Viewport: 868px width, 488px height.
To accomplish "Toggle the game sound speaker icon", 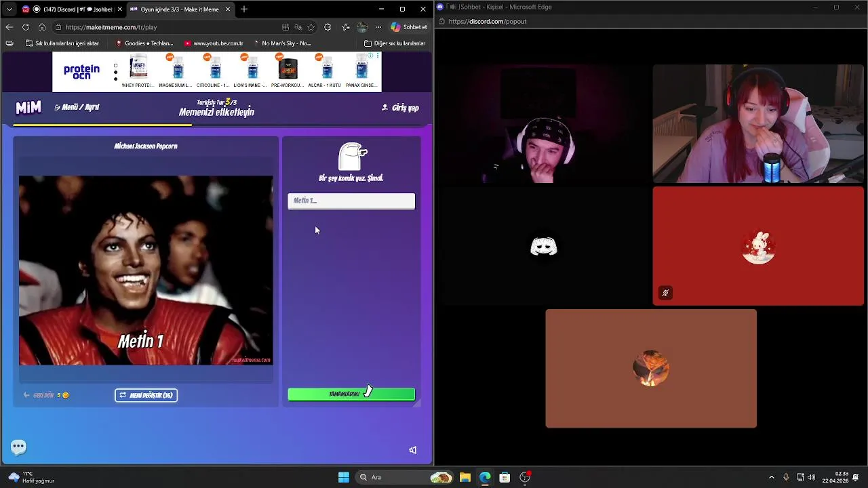I will click(x=412, y=450).
